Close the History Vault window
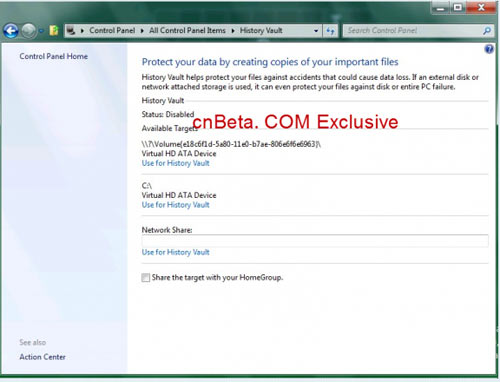 [481, 7]
